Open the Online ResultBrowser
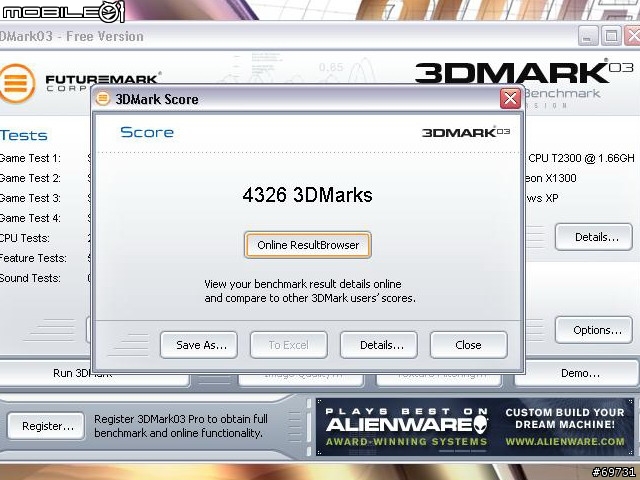The height and width of the screenshot is (480, 640). (308, 245)
